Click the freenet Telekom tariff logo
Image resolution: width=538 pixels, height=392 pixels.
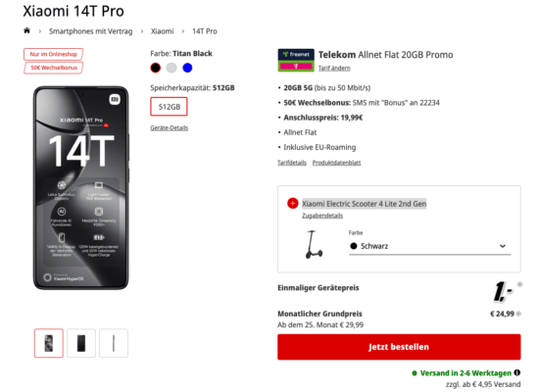(296, 60)
